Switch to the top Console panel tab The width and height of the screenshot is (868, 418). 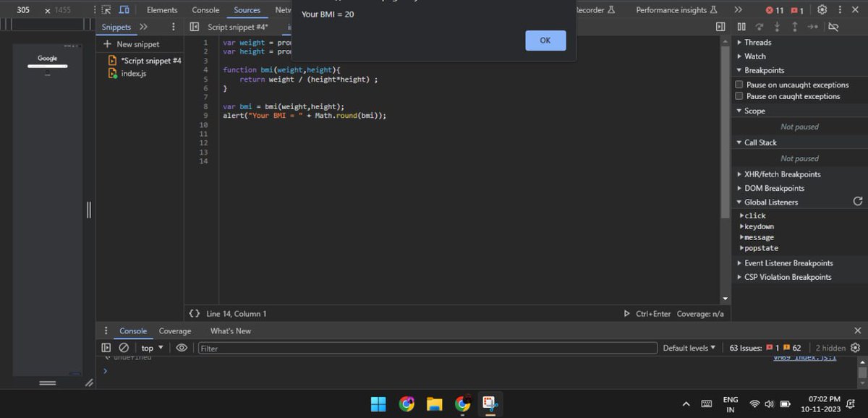(x=205, y=10)
